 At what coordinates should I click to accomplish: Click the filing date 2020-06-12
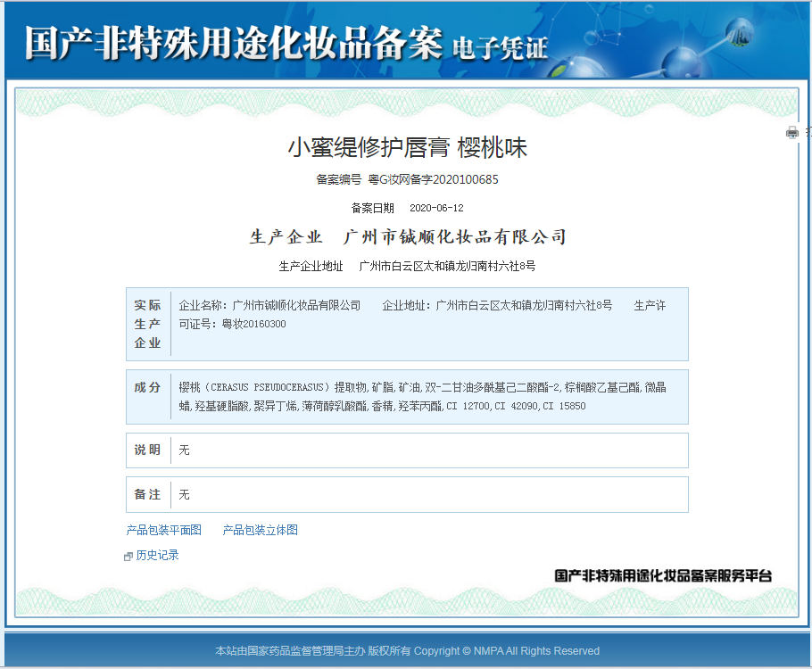(x=436, y=208)
